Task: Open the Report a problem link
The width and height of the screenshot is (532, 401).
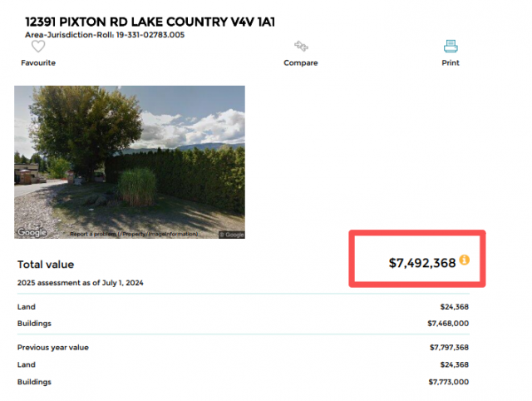Action: tap(91, 235)
